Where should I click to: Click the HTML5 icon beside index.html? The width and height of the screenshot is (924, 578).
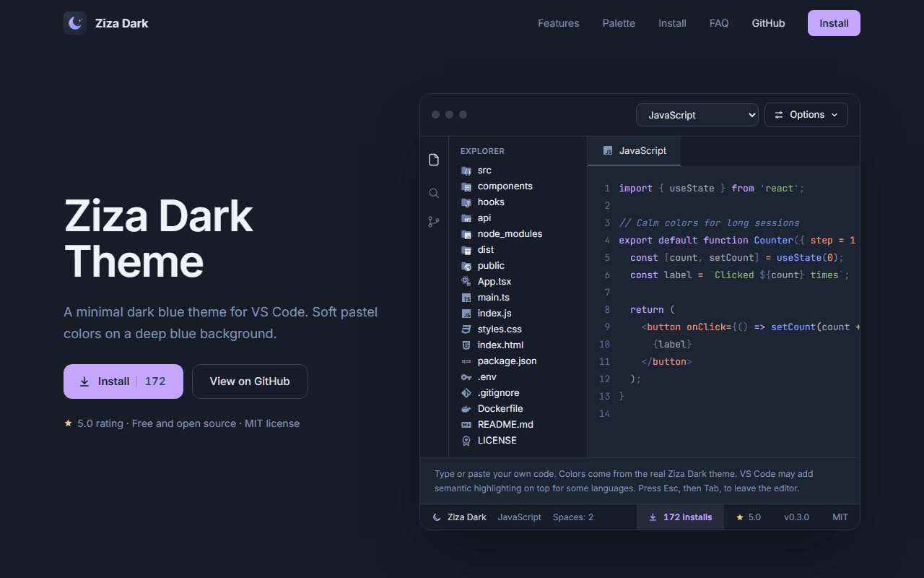pyautogui.click(x=466, y=345)
